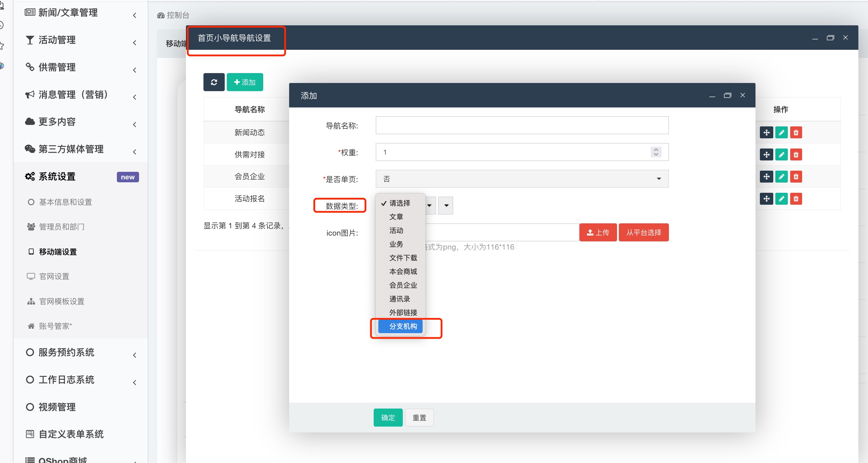
Task: Click the 导航名称 text input field
Action: pos(522,126)
